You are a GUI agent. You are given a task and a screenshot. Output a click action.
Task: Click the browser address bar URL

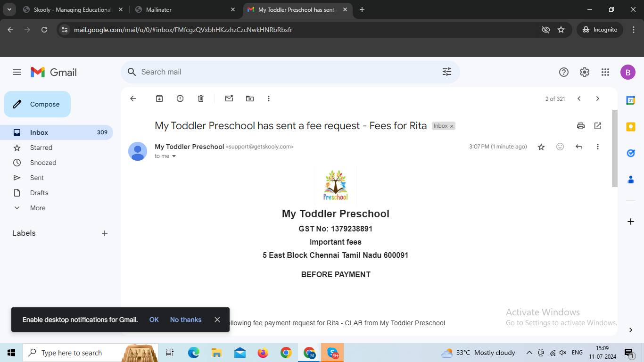click(x=183, y=30)
